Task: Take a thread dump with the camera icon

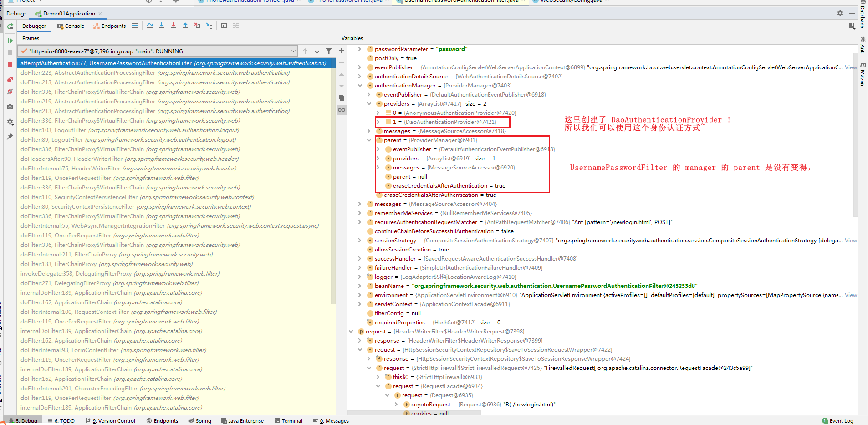Action: click(10, 107)
